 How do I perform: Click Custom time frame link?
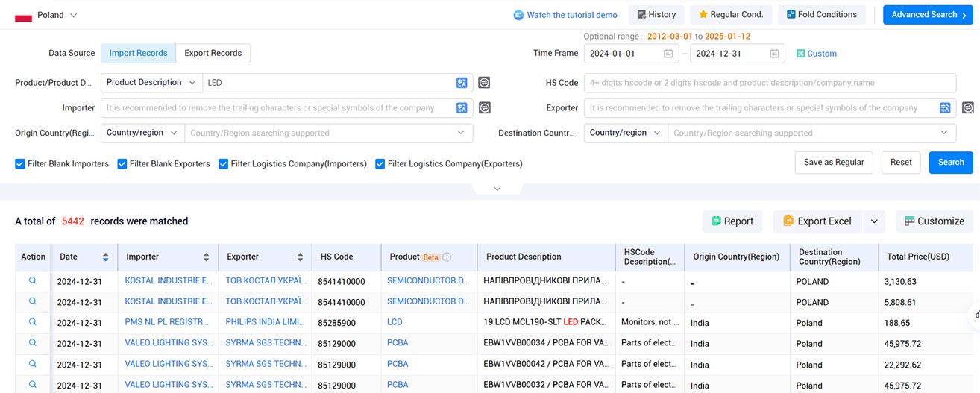pos(822,54)
